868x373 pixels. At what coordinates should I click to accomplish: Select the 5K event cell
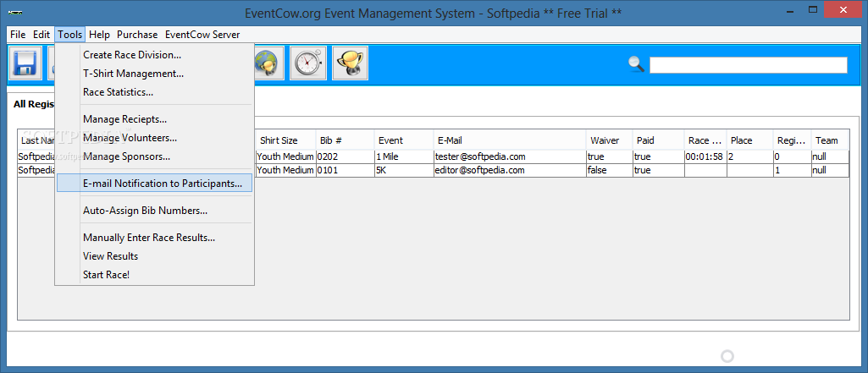click(404, 170)
